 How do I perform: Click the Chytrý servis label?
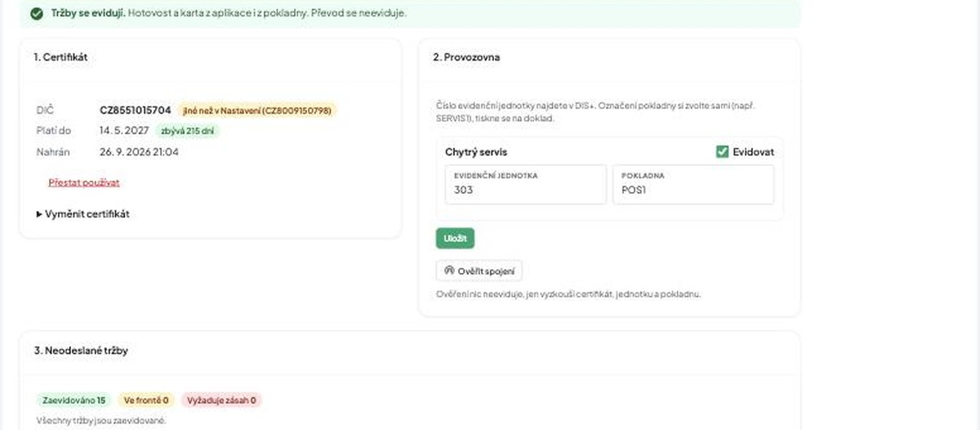click(x=476, y=152)
